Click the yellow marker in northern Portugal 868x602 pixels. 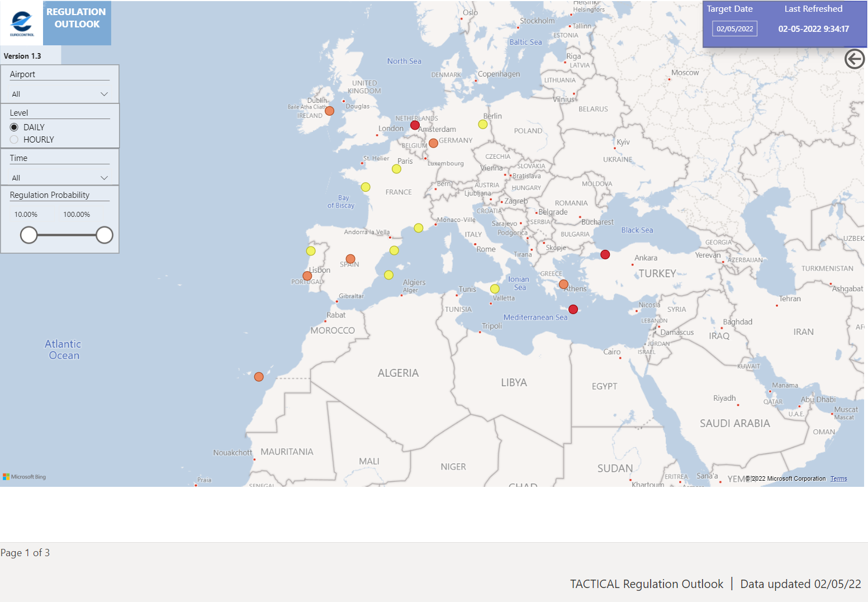pos(311,251)
